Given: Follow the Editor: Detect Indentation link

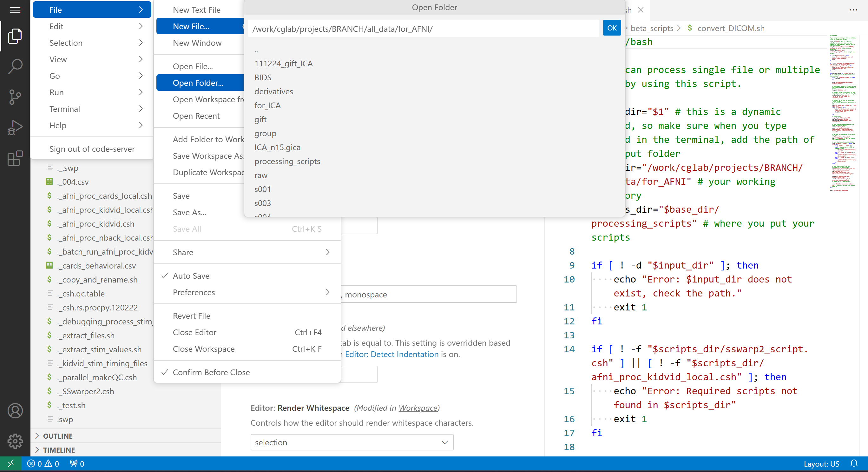Looking at the screenshot, I should click(x=391, y=354).
